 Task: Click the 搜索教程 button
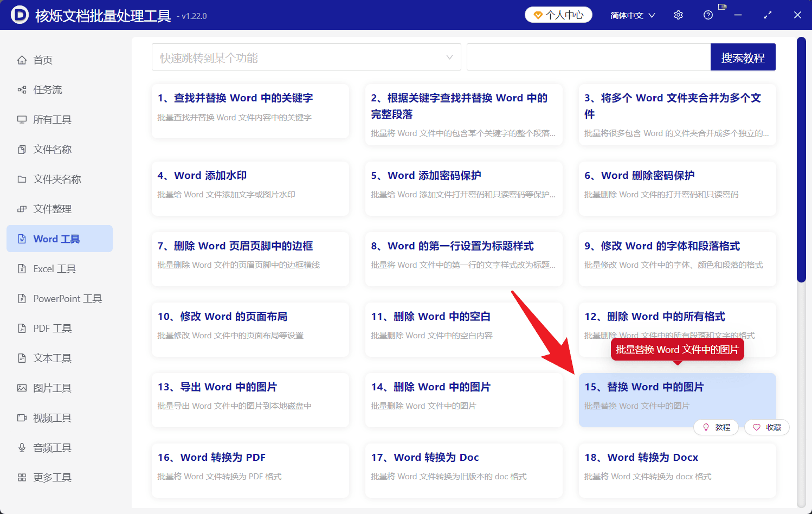pos(743,57)
